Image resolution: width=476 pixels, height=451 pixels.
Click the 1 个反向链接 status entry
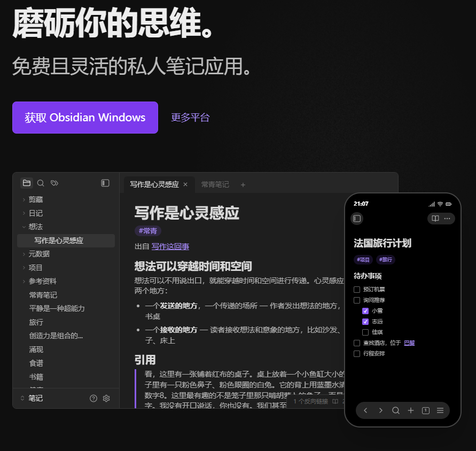(310, 401)
